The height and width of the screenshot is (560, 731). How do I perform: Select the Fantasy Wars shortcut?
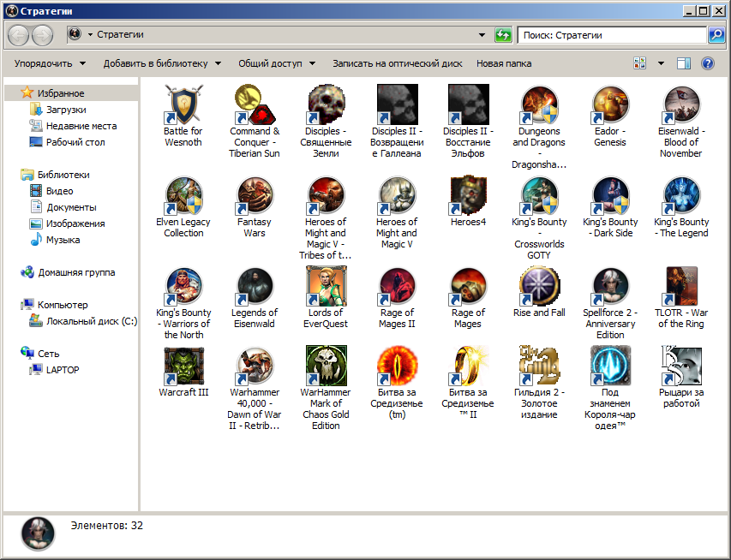[255, 207]
